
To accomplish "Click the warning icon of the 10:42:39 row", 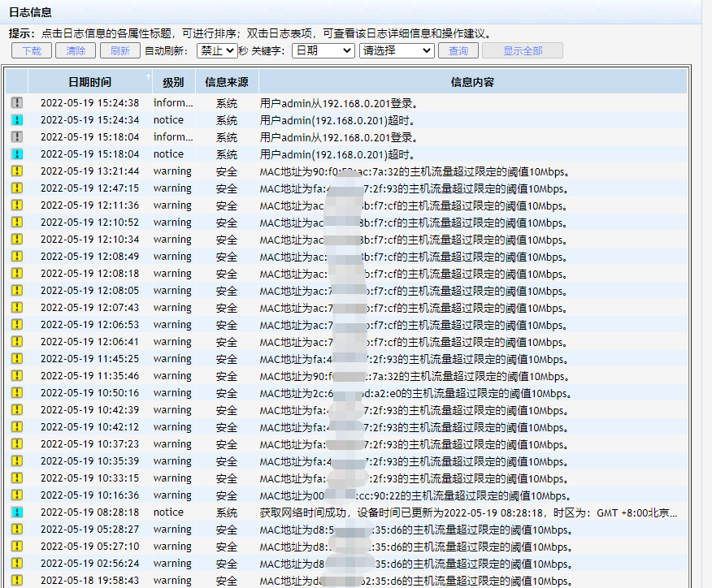I will [17, 409].
